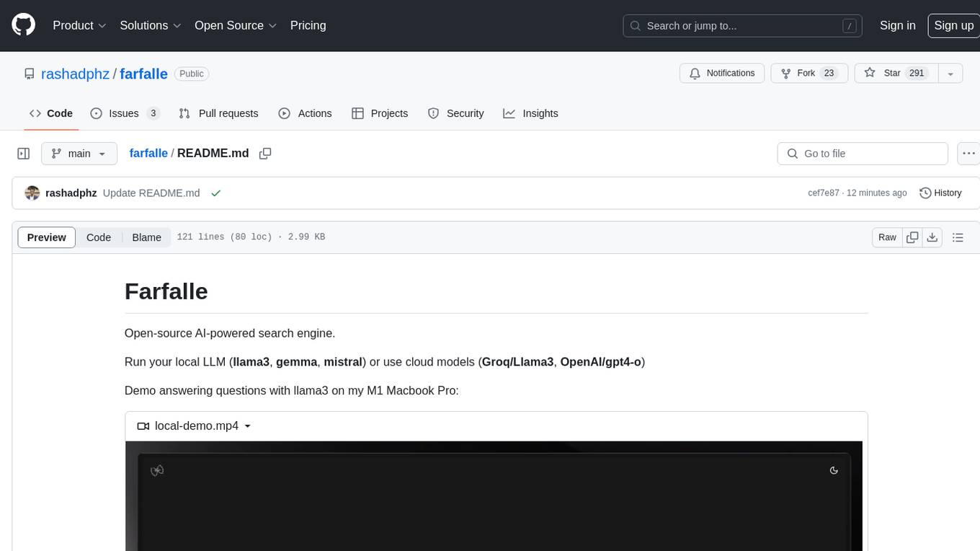Download the raw file
980x551 pixels.
click(x=932, y=237)
